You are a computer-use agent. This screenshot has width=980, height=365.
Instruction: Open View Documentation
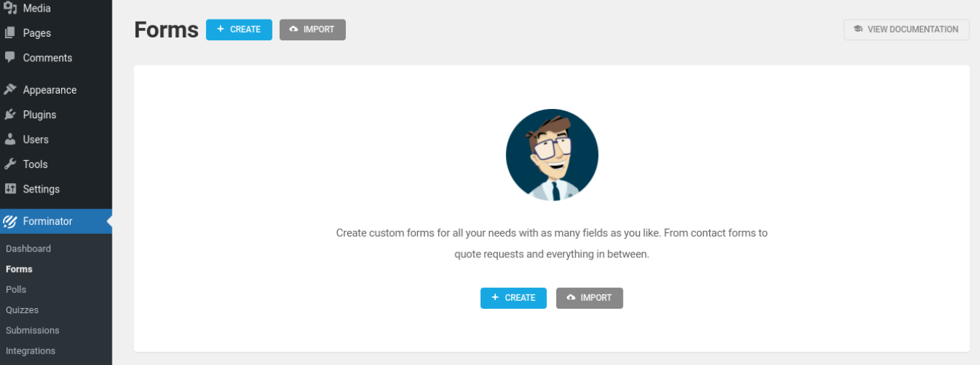[906, 30]
